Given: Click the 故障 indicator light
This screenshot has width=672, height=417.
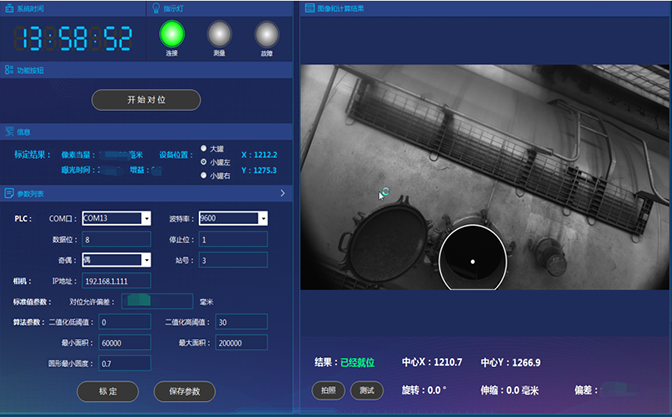Looking at the screenshot, I should click(x=266, y=34).
